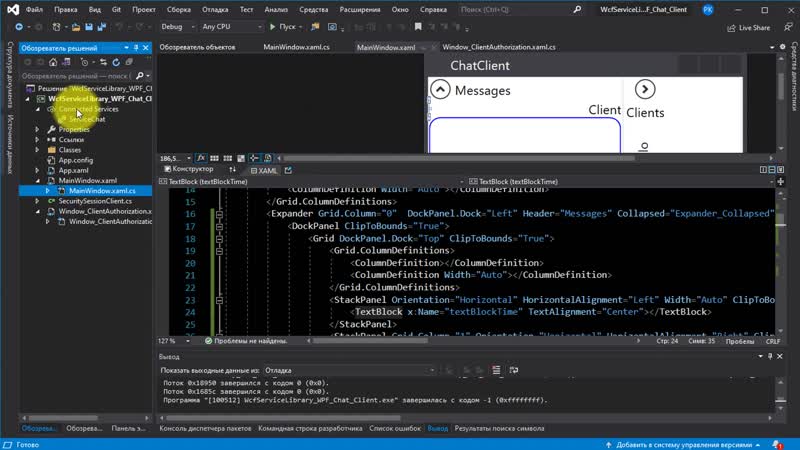
Task: Select SecuritySessionClient.cs in solution tree
Action: click(95, 201)
